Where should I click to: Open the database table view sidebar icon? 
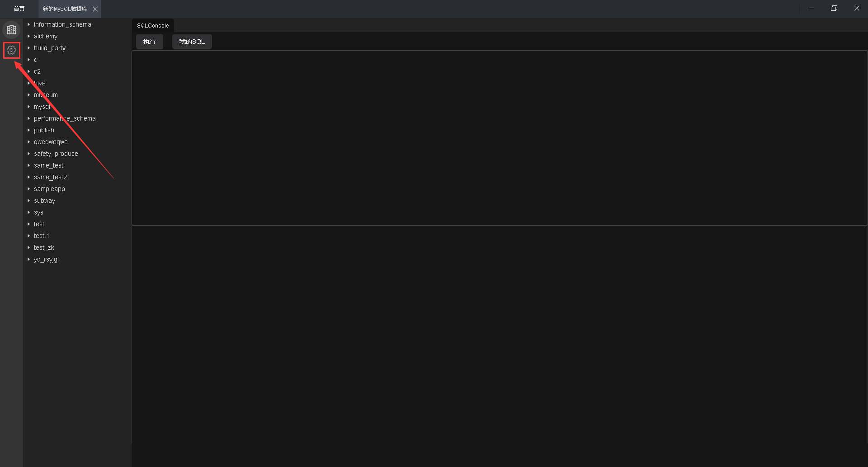pyautogui.click(x=11, y=30)
